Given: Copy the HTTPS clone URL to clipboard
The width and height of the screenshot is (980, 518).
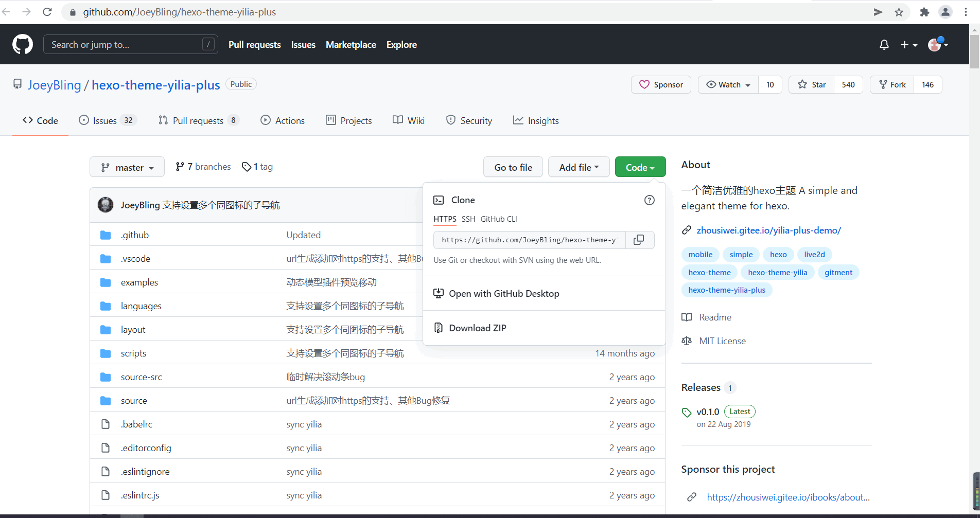Looking at the screenshot, I should click(x=639, y=240).
